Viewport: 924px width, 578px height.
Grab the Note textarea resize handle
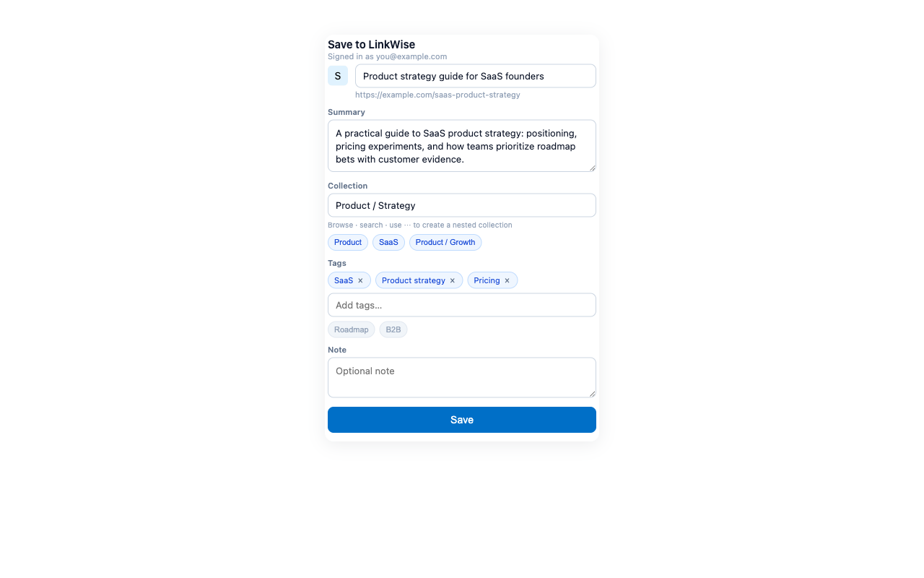[x=592, y=393]
